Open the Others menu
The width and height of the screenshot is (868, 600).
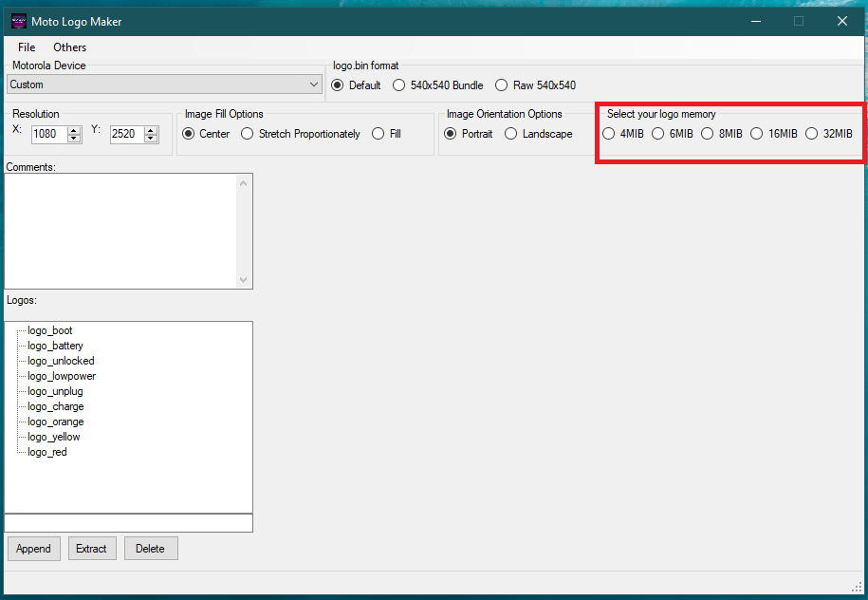tap(69, 47)
